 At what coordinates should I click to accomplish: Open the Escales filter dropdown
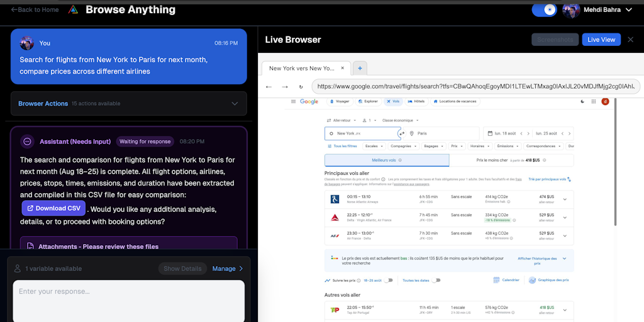(374, 146)
